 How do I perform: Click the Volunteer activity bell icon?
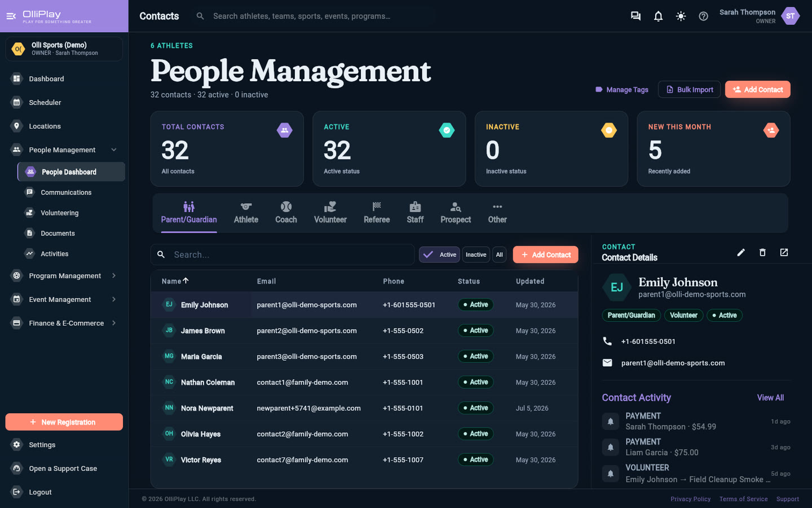(x=610, y=473)
